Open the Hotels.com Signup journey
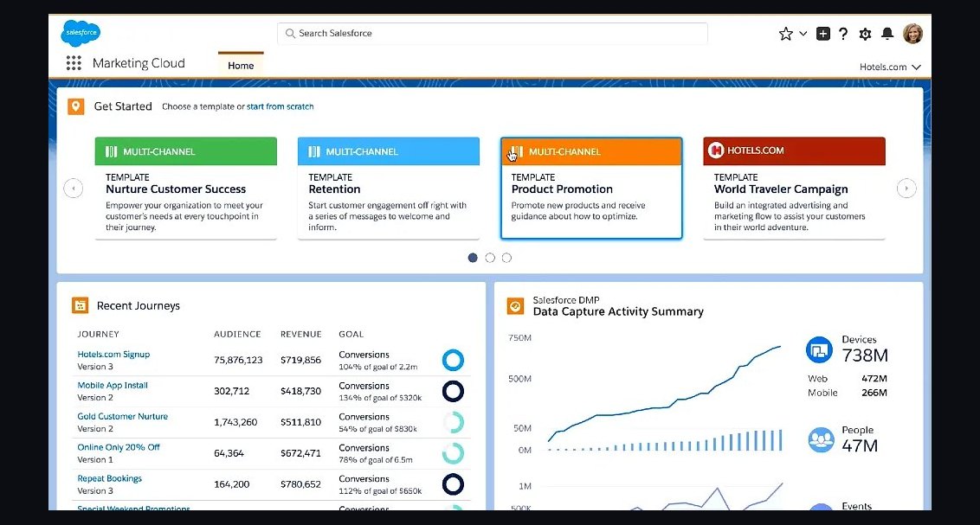 pos(113,354)
